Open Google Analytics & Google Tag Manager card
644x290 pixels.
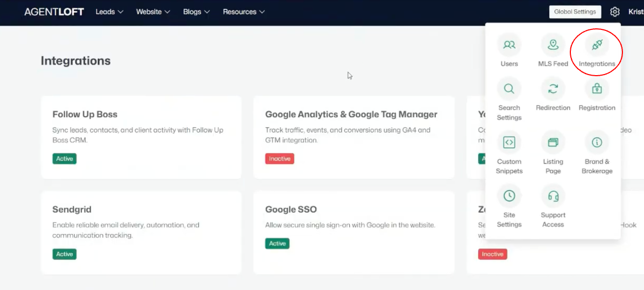click(354, 137)
